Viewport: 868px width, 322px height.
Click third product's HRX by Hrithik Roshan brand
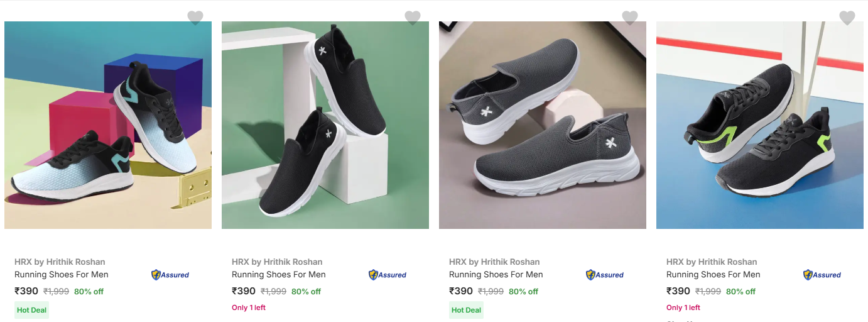(494, 262)
